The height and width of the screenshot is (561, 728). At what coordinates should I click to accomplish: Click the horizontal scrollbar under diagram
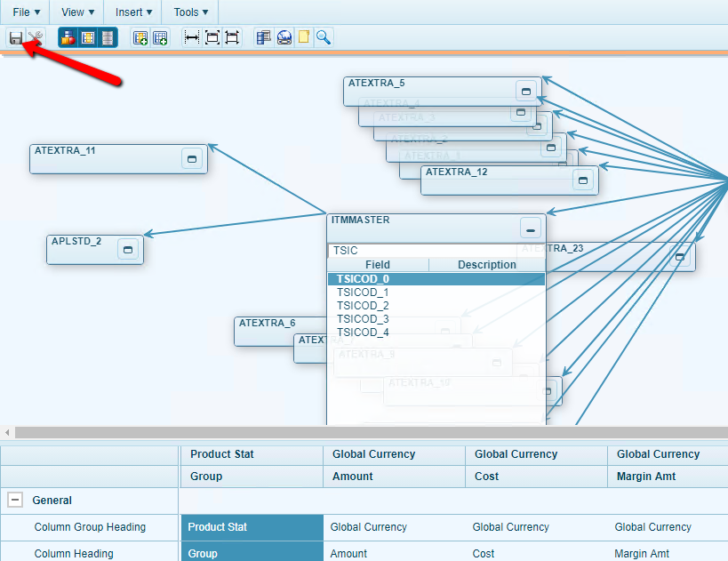point(356,432)
